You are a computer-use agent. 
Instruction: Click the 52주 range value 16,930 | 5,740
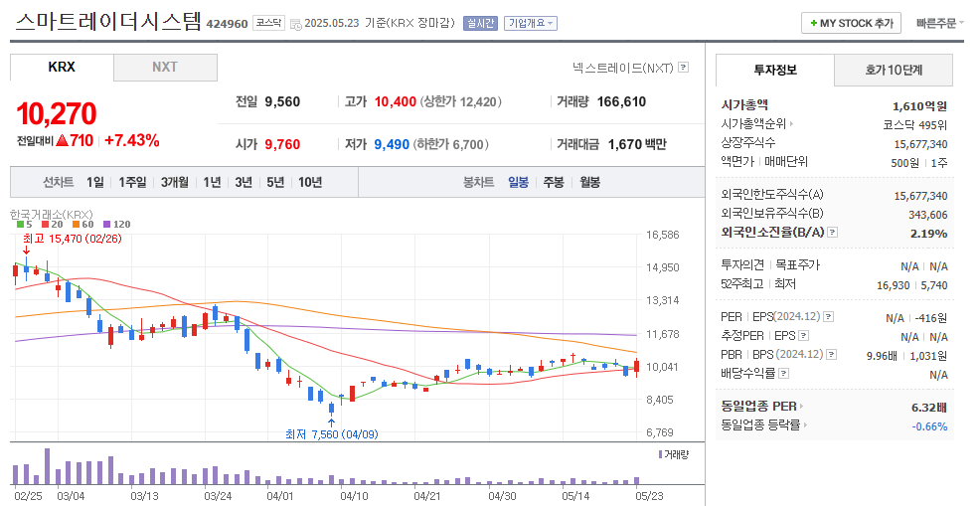coord(912,285)
